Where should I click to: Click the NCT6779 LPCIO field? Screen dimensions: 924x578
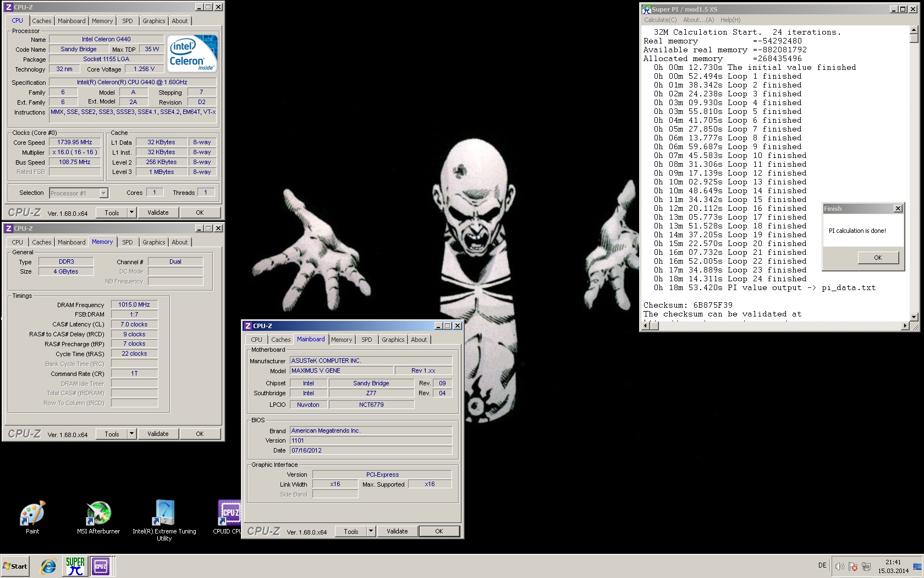pos(371,405)
